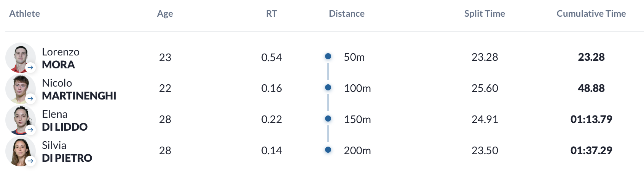
Task: Select the 50m distance marker dot
Action: 328,57
